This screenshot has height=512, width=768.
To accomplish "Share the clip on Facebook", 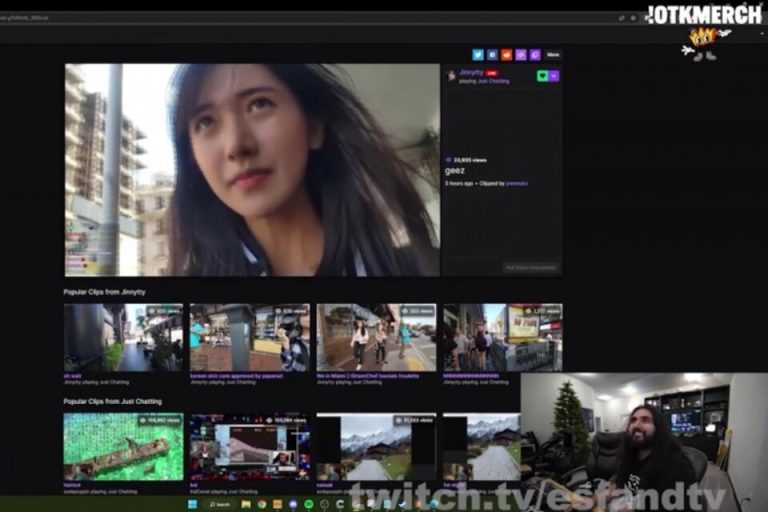I will 492,54.
